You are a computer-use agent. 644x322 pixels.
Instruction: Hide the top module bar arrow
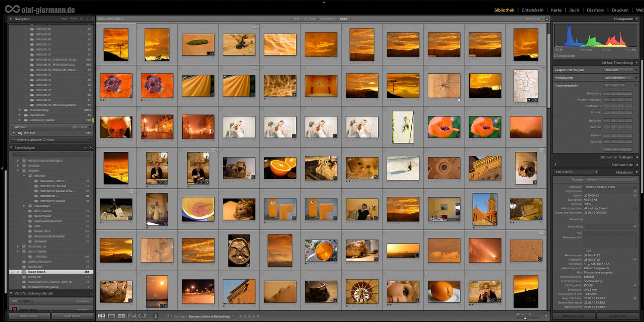[x=323, y=2]
